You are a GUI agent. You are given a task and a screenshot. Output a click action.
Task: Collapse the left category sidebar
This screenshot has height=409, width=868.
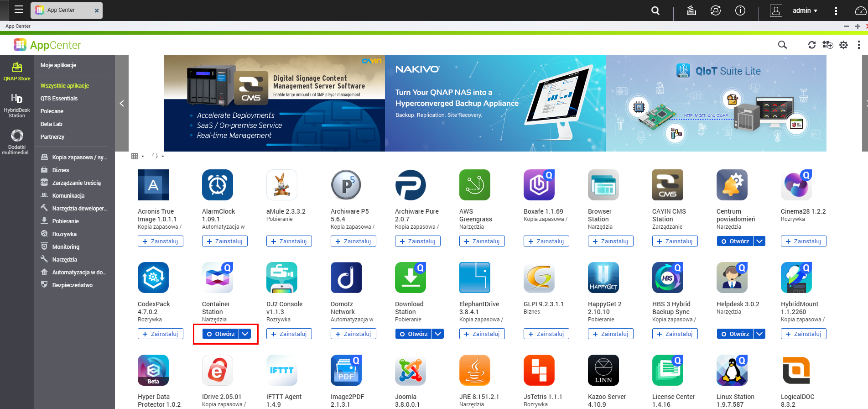tap(122, 103)
